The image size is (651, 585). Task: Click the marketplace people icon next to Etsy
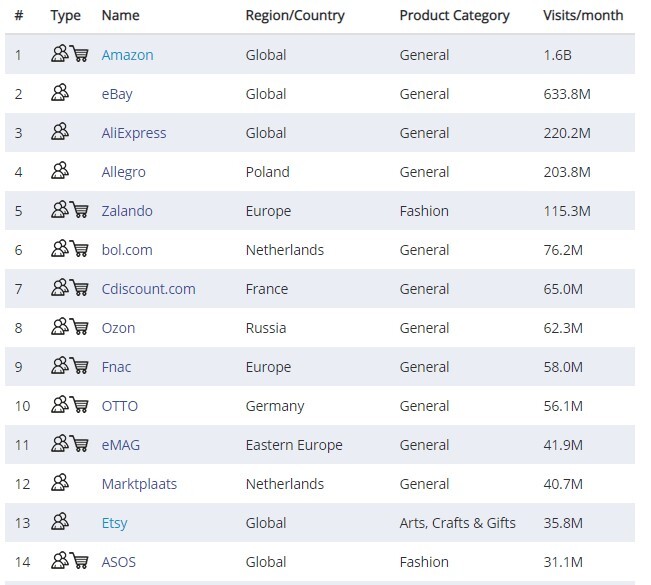point(60,521)
